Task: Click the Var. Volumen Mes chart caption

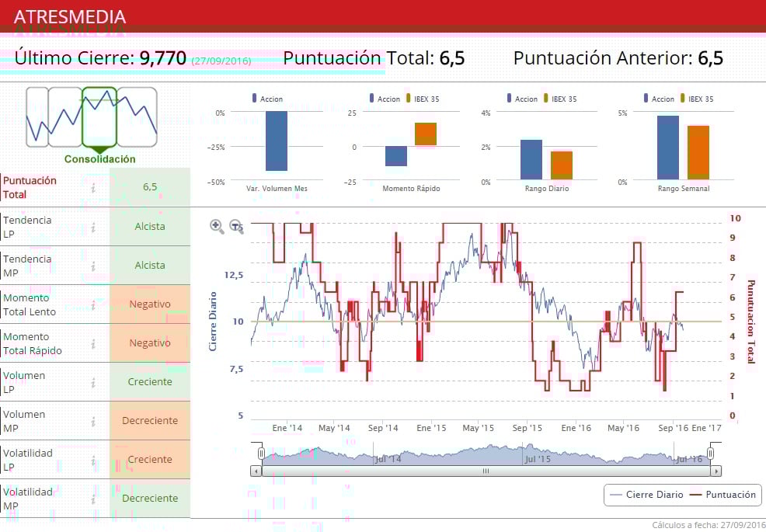Action: pyautogui.click(x=277, y=189)
